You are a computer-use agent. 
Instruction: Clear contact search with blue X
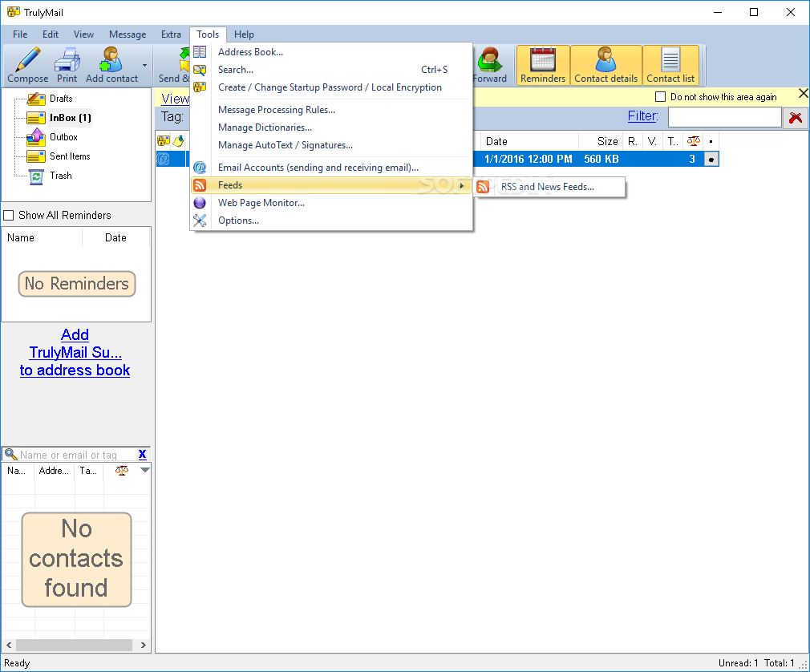[143, 454]
